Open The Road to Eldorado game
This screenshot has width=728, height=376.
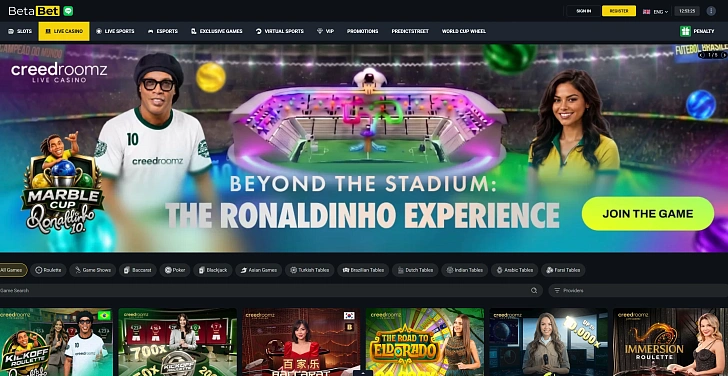425,342
